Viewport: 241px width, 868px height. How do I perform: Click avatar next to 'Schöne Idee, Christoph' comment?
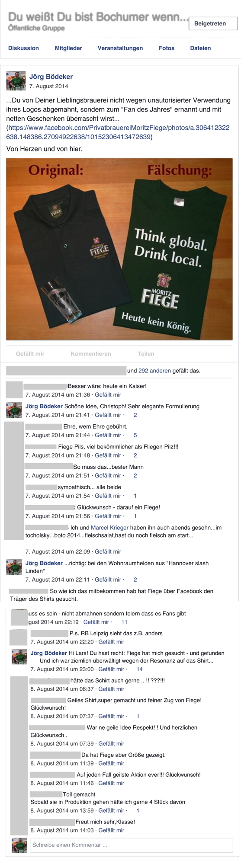[14, 410]
